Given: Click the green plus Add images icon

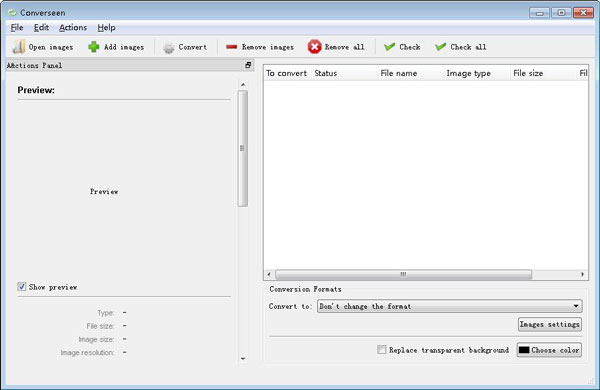Looking at the screenshot, I should click(x=94, y=47).
